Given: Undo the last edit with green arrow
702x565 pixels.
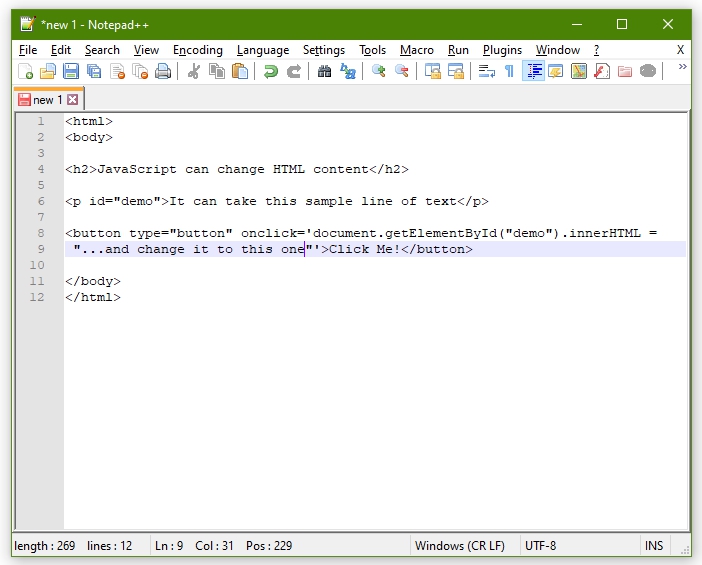Looking at the screenshot, I should 270,72.
